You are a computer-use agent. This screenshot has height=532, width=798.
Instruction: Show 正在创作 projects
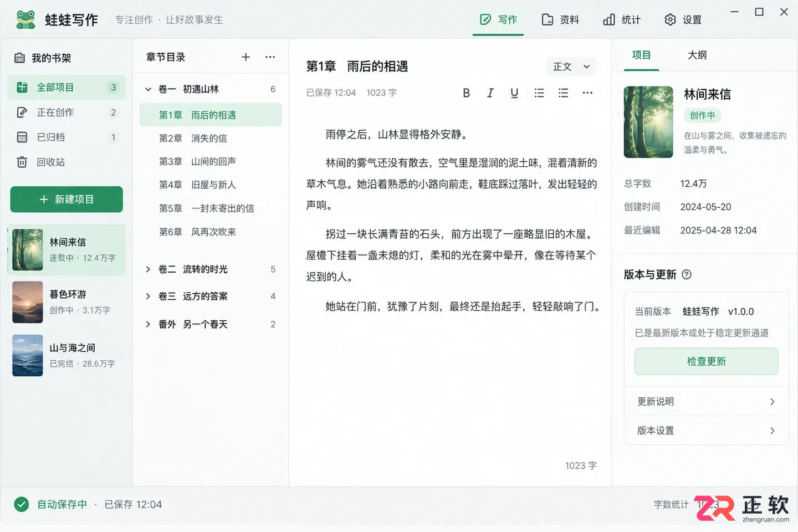[x=66, y=112]
